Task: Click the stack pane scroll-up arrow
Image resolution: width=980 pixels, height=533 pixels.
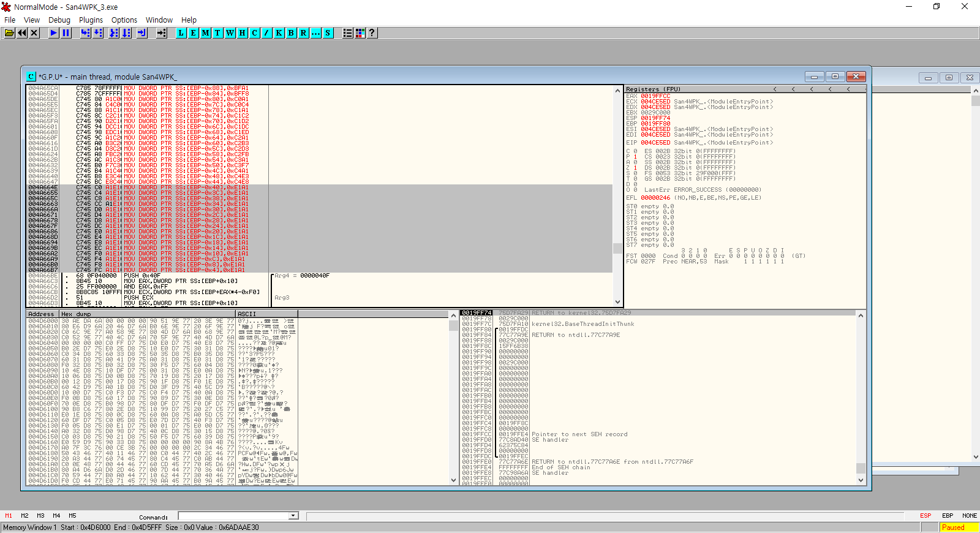Action: (861, 316)
